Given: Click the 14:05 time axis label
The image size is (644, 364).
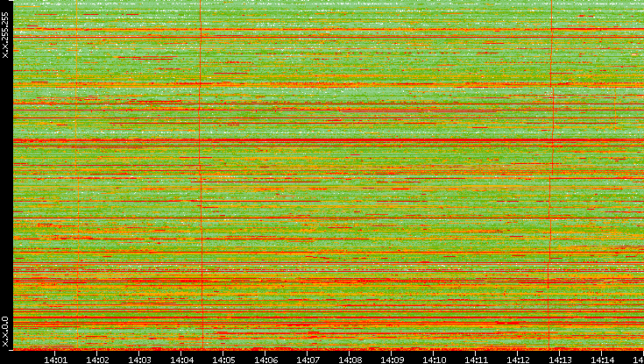Looking at the screenshot, I should (x=223, y=360).
